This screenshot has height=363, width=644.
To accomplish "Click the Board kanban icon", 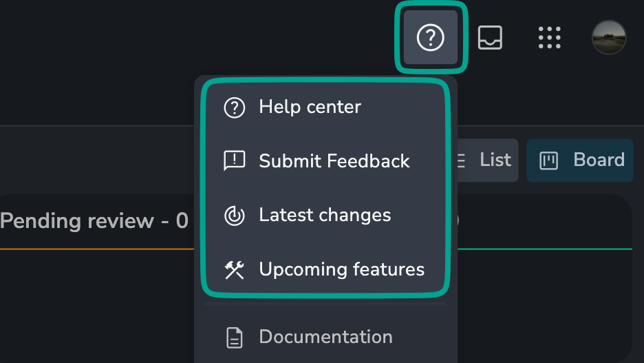I will tap(549, 160).
